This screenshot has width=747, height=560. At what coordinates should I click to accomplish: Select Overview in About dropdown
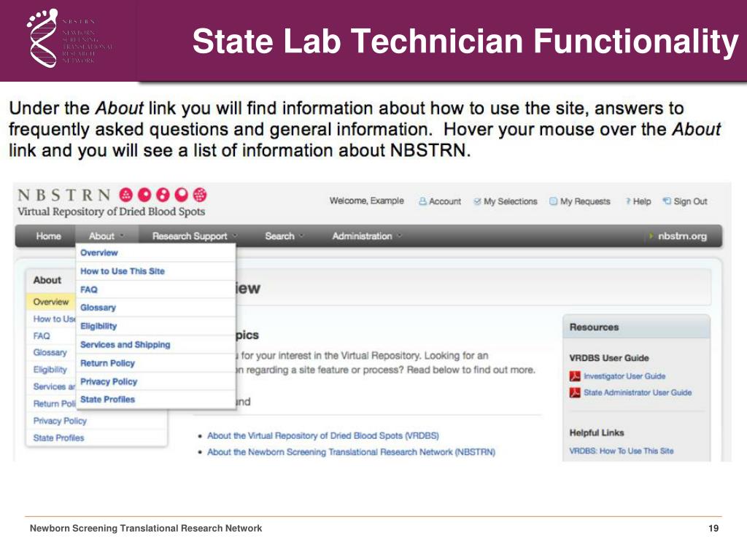pyautogui.click(x=156, y=253)
